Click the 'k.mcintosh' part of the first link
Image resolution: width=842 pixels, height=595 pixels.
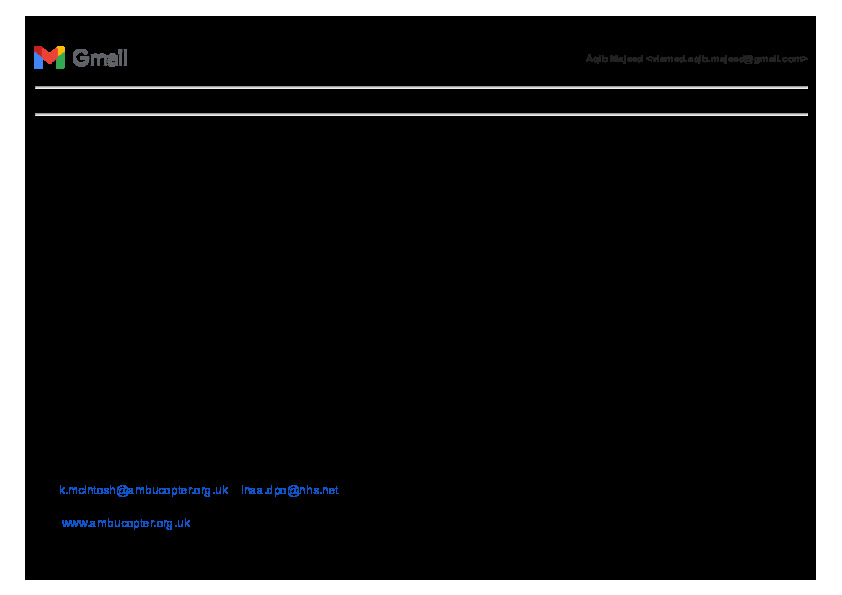86,490
